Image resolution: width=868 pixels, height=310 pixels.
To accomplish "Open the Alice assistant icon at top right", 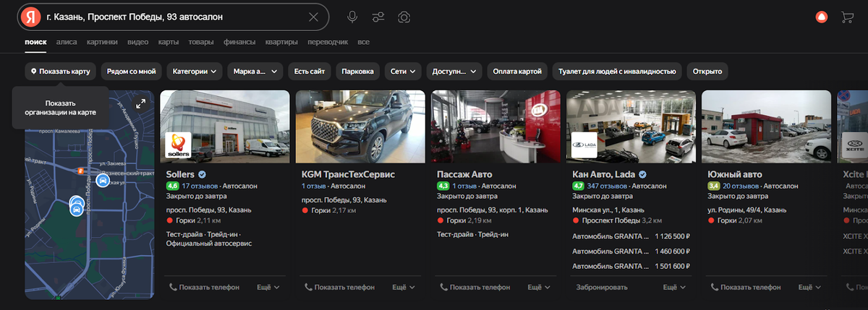I will point(821,17).
